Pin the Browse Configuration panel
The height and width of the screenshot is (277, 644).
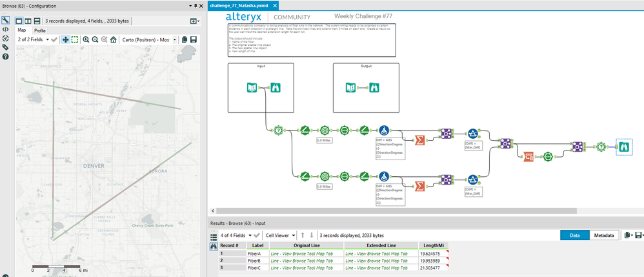tap(196, 6)
